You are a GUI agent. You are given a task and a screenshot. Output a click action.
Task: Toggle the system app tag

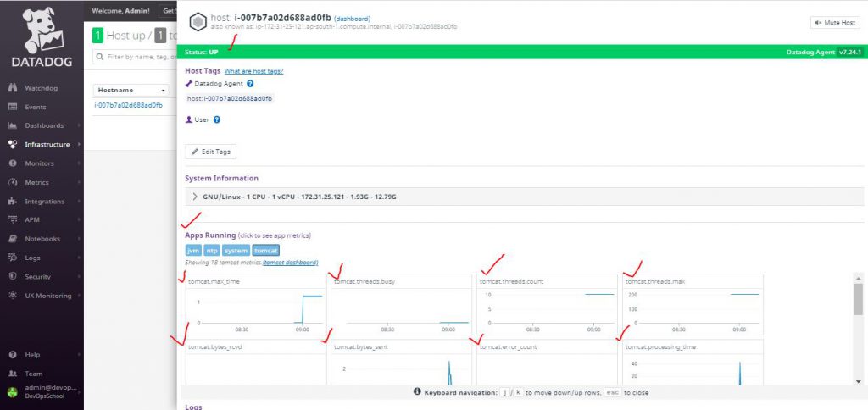tap(236, 251)
